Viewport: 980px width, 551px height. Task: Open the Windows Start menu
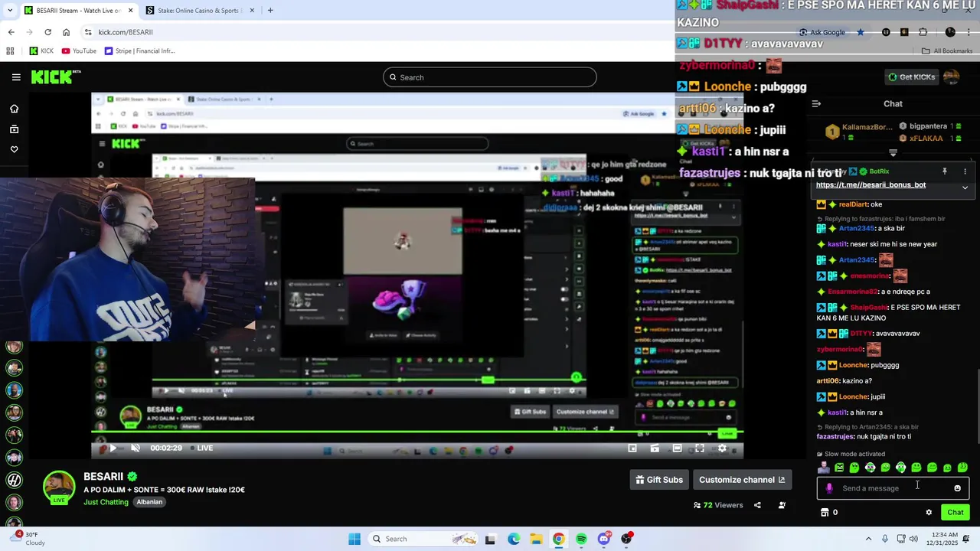coord(354,539)
